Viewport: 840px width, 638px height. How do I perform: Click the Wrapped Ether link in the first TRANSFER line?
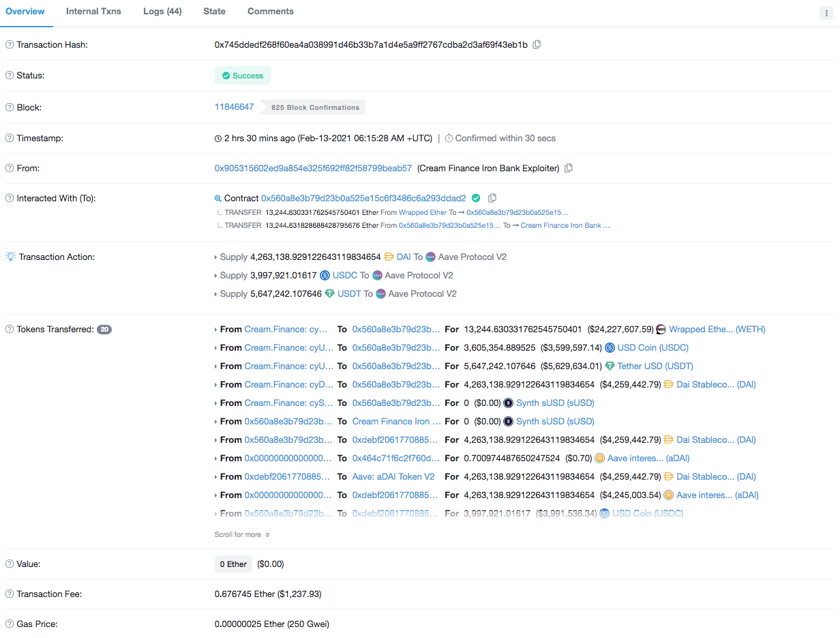pos(423,213)
